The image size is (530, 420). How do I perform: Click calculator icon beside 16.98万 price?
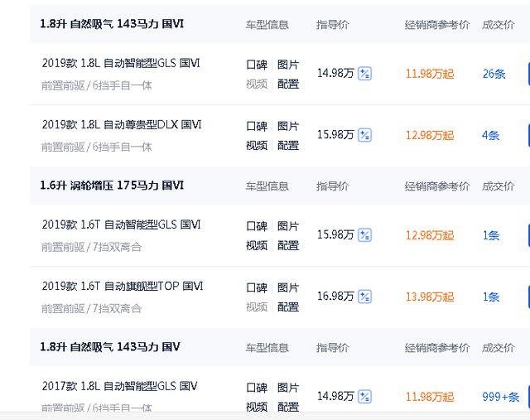click(x=364, y=297)
